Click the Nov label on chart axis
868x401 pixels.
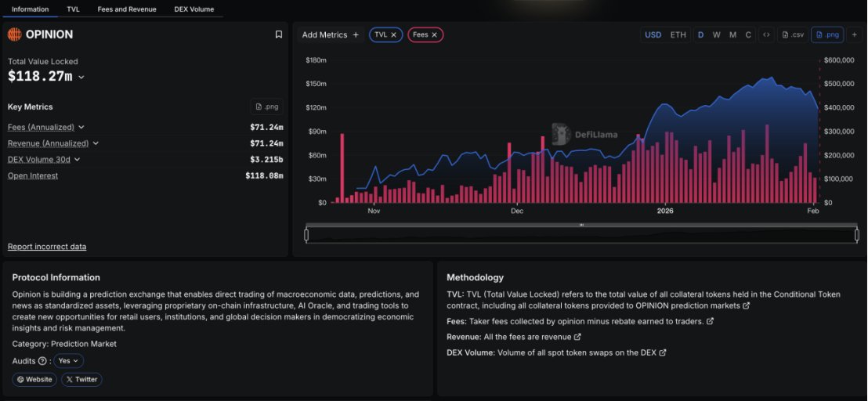[374, 211]
